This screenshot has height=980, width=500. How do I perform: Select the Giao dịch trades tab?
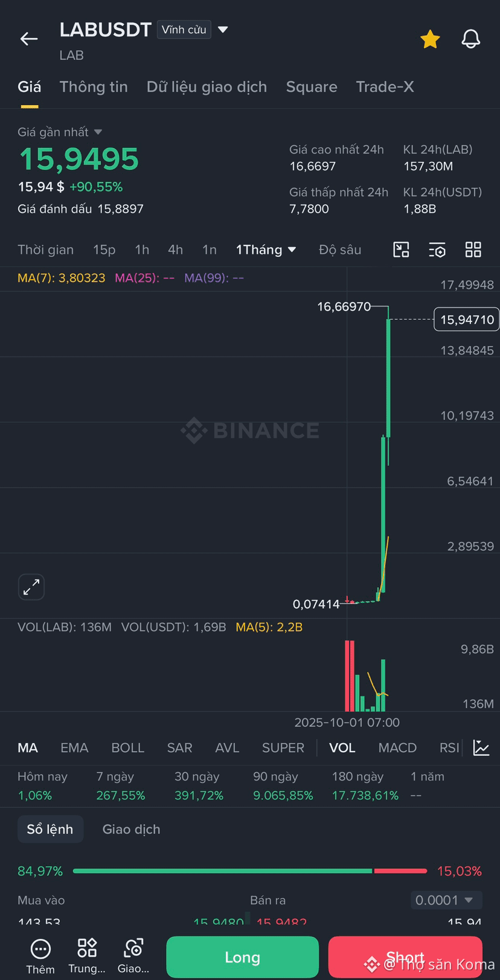(131, 830)
